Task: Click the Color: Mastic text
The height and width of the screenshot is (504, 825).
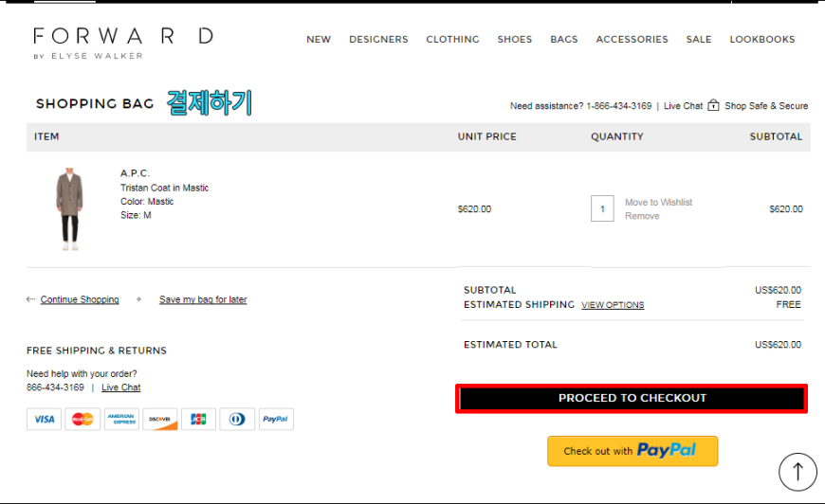Action: [147, 201]
